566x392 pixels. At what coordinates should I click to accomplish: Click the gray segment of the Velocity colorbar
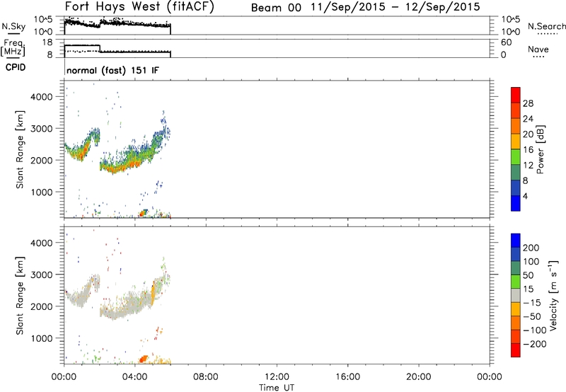click(516, 295)
